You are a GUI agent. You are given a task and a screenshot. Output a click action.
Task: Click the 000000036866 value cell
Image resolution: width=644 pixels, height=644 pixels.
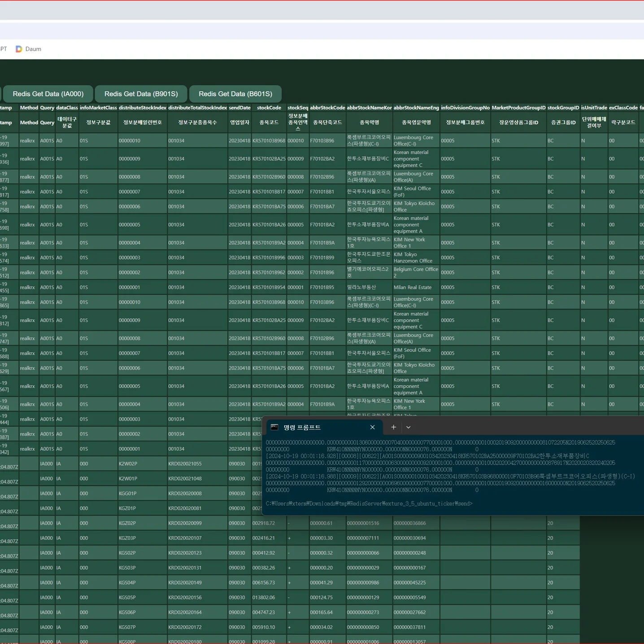416,523
